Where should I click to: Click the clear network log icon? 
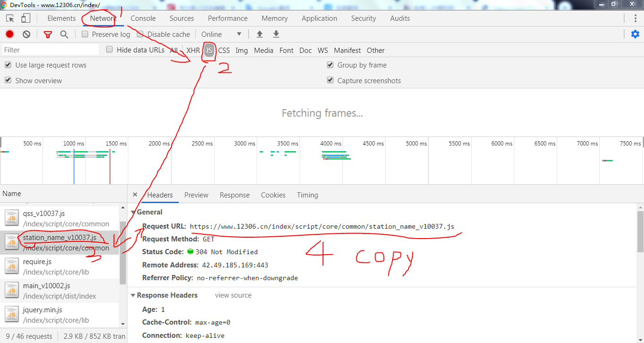click(26, 34)
